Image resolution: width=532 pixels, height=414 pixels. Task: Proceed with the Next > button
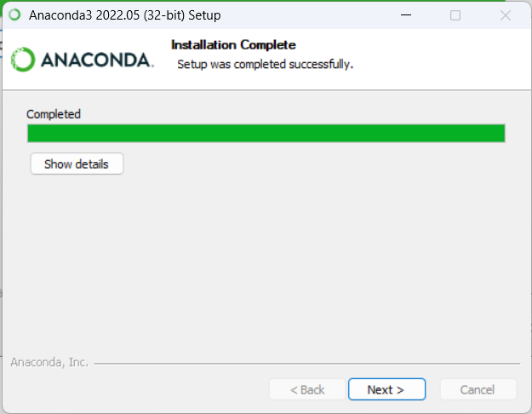(x=386, y=389)
